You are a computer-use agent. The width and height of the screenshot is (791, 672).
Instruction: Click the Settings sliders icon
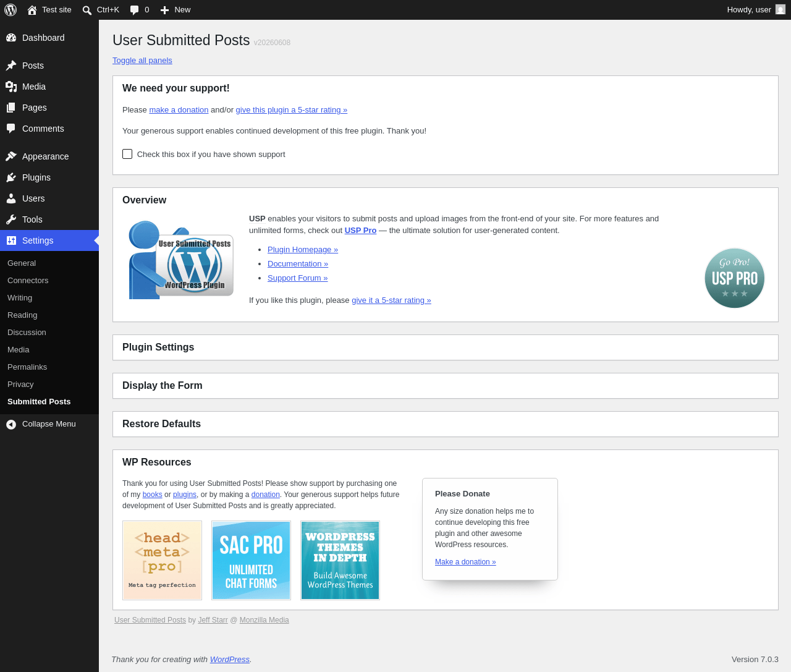11,240
